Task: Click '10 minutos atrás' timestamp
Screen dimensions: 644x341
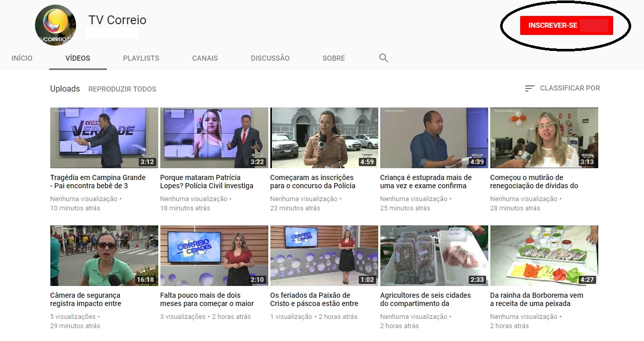Action: (x=76, y=208)
